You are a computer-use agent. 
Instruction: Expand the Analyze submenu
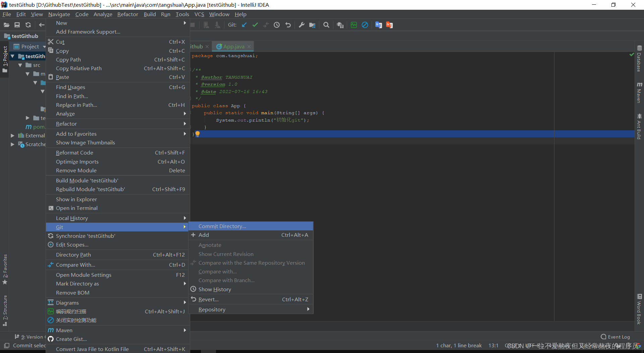click(x=118, y=114)
